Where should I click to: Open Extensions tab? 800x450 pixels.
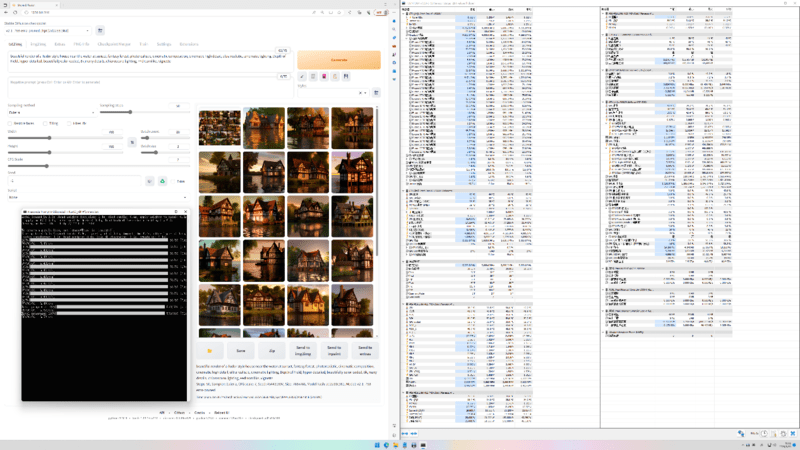[189, 44]
